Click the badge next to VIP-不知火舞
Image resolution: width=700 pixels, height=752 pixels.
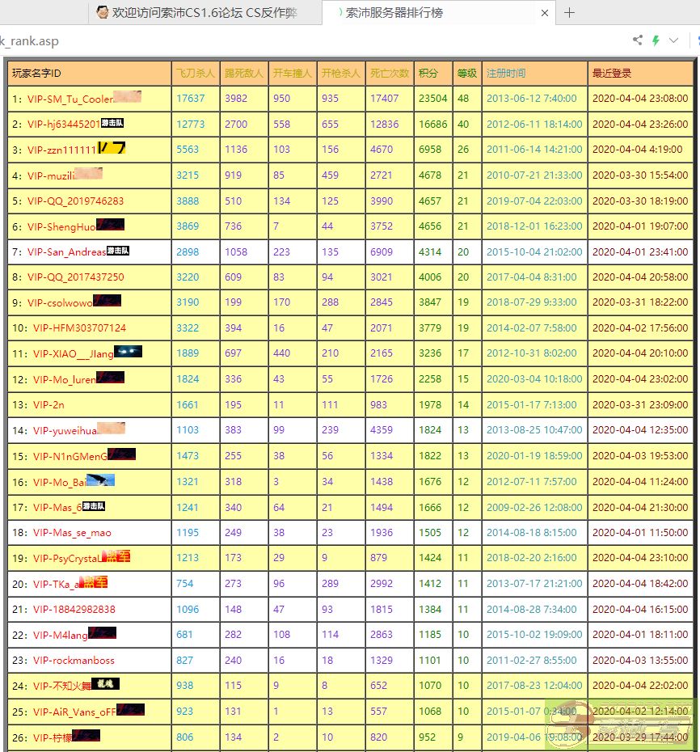coord(106,685)
